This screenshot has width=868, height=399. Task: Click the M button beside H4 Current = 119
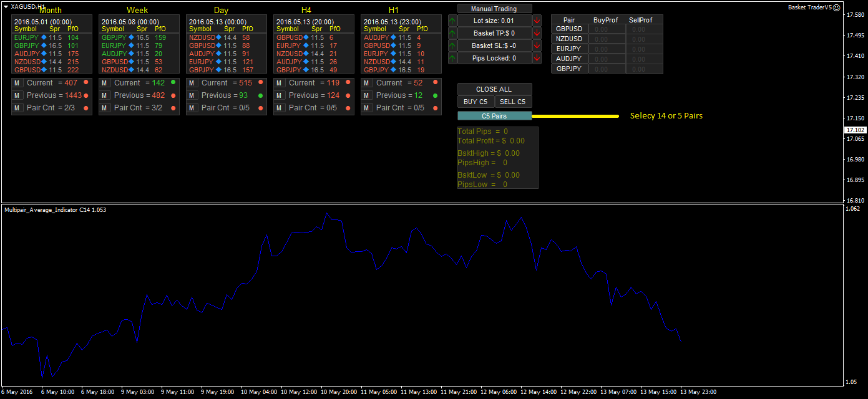coord(279,83)
